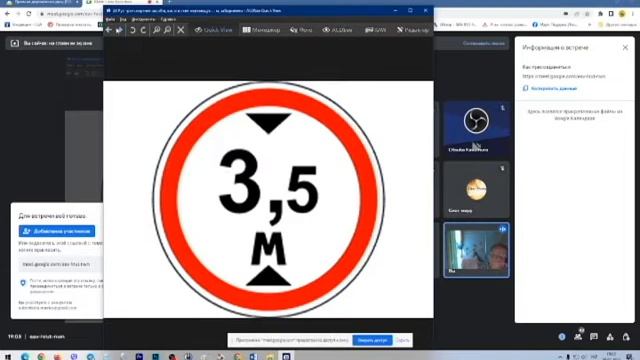Open the Facebook bookmark in bookmarks bar
The width and height of the screenshot is (640, 360).
(556, 24)
